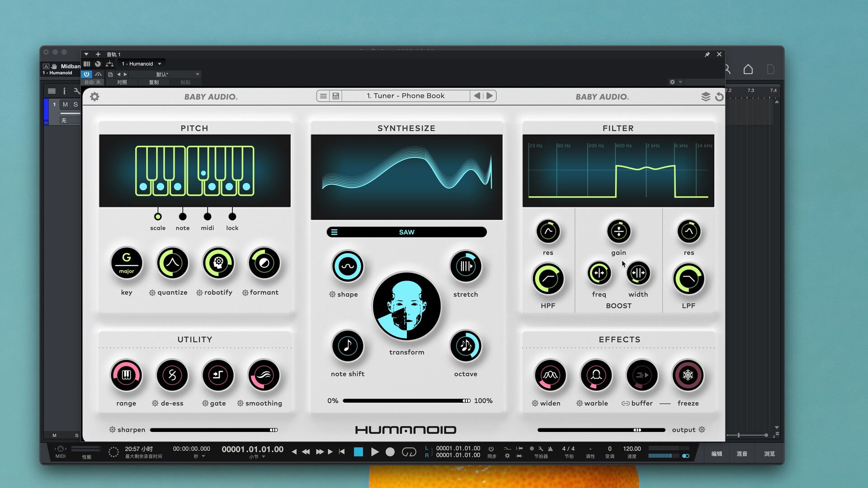Toggle Solo on track 1

pos(75,104)
